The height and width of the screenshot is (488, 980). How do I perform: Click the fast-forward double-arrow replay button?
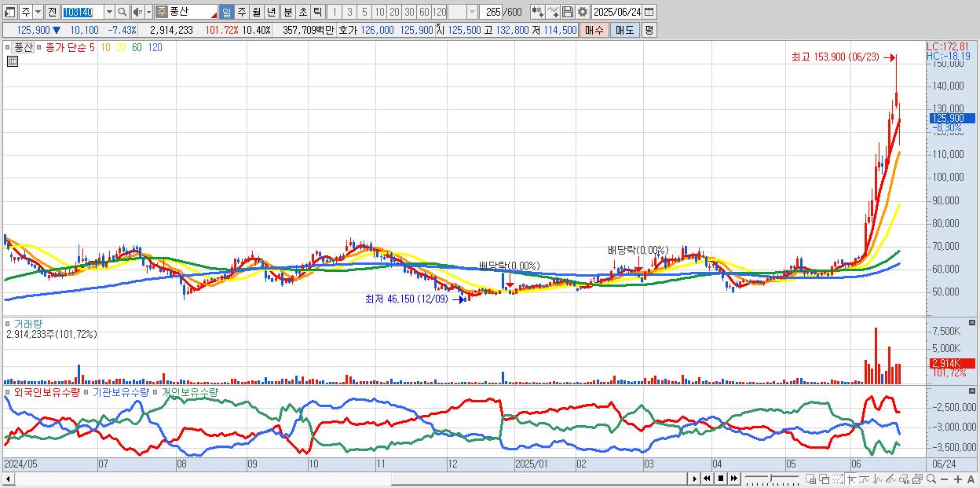(x=734, y=479)
